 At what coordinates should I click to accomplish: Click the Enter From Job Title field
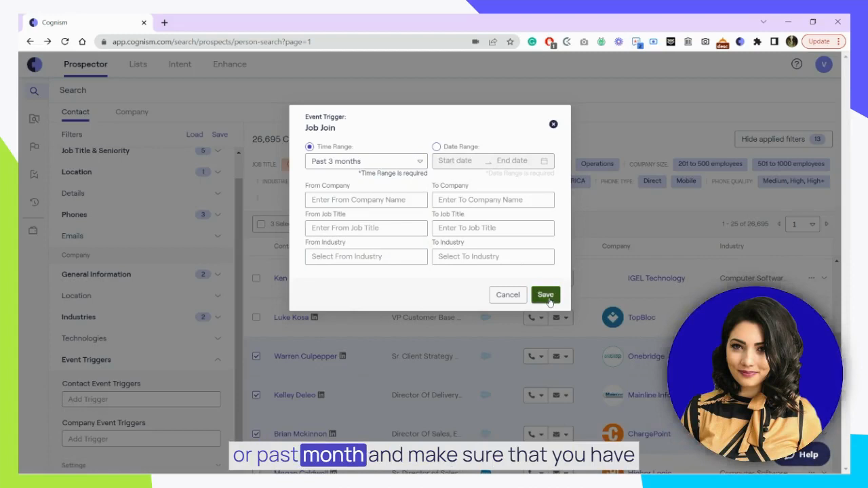pos(366,228)
